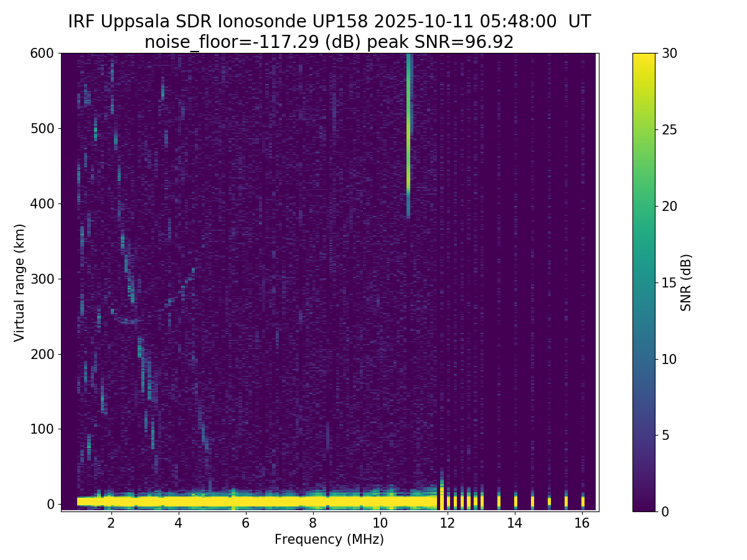The image size is (747, 560).
Task: Click the 'Frequency (MHz)' axis label
Action: point(329,539)
